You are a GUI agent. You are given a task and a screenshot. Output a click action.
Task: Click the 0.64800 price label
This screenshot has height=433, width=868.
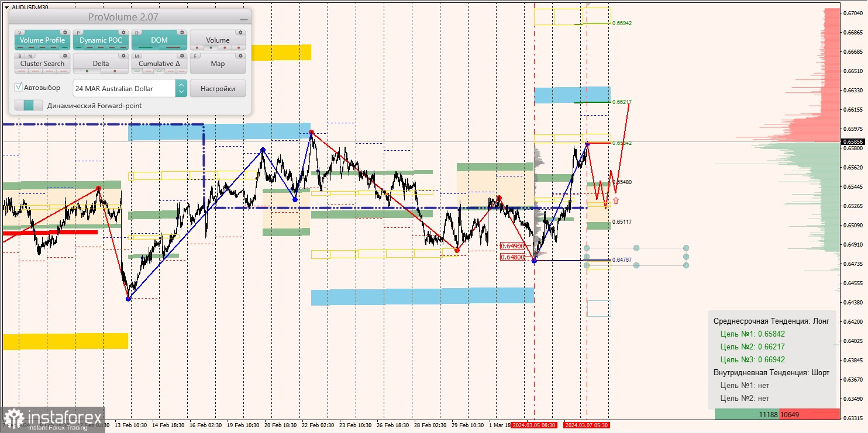(512, 257)
